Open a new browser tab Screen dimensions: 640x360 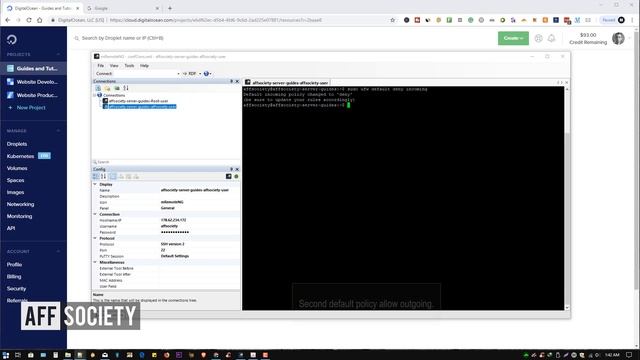click(170, 8)
